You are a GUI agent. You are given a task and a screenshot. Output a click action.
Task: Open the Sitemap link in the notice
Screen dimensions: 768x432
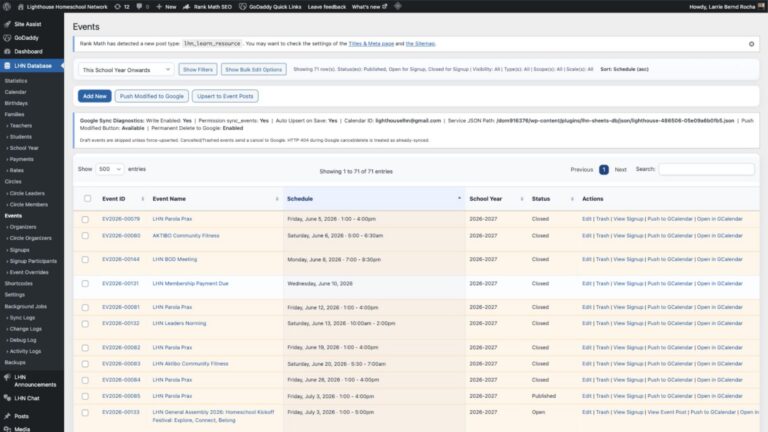coord(420,44)
